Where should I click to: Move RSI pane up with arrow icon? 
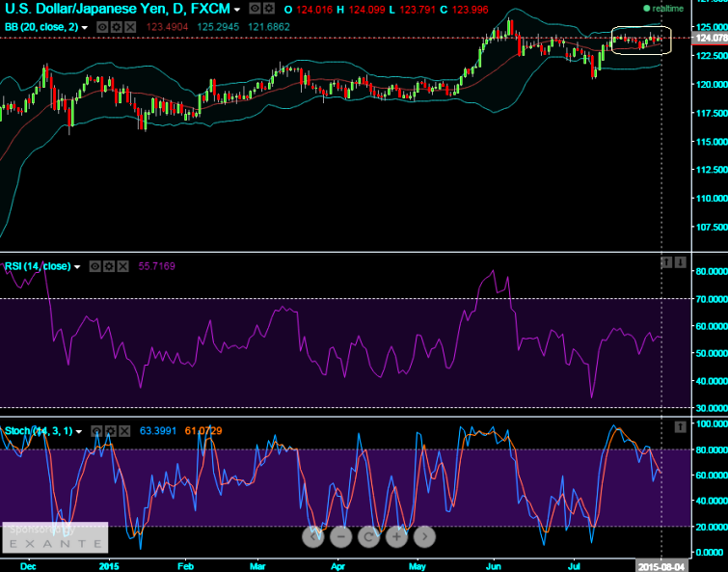point(666,262)
